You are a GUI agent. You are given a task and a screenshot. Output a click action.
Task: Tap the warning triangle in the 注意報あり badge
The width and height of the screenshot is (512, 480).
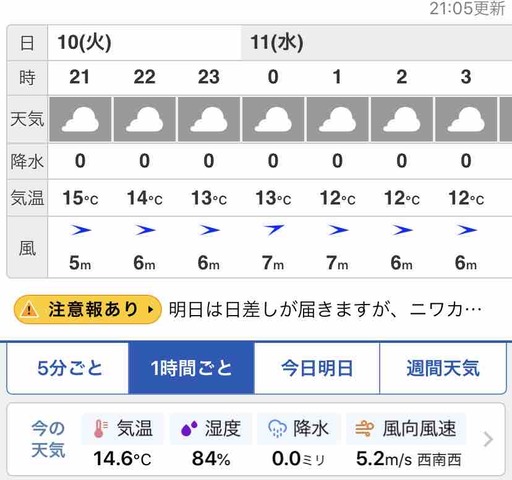click(29, 309)
